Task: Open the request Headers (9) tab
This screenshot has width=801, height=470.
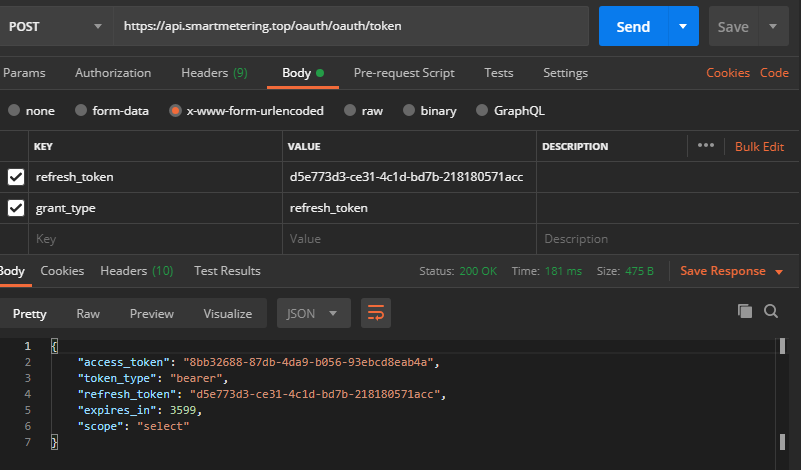Action: pos(215,73)
